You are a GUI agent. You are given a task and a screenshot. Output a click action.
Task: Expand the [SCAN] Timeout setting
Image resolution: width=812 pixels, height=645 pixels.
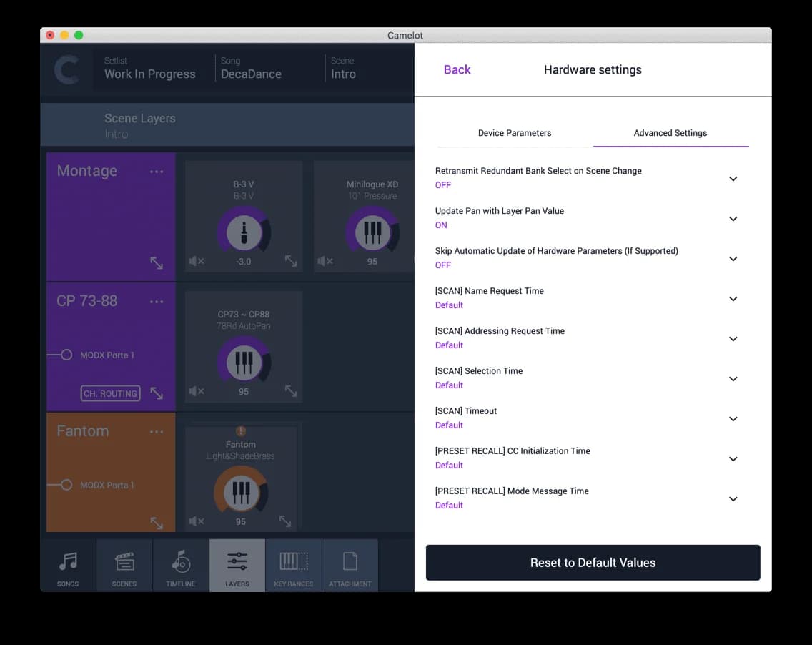click(x=733, y=418)
